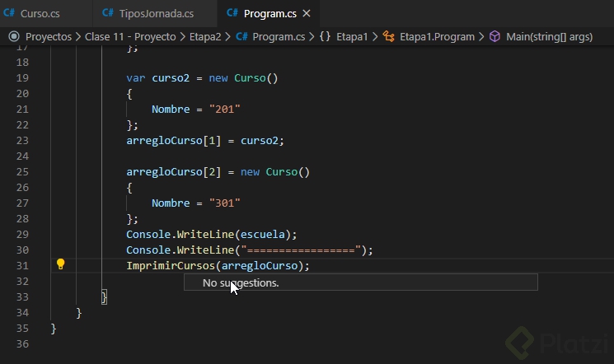Click the string "301" on line 27
This screenshot has height=364, width=614.
coord(224,203)
